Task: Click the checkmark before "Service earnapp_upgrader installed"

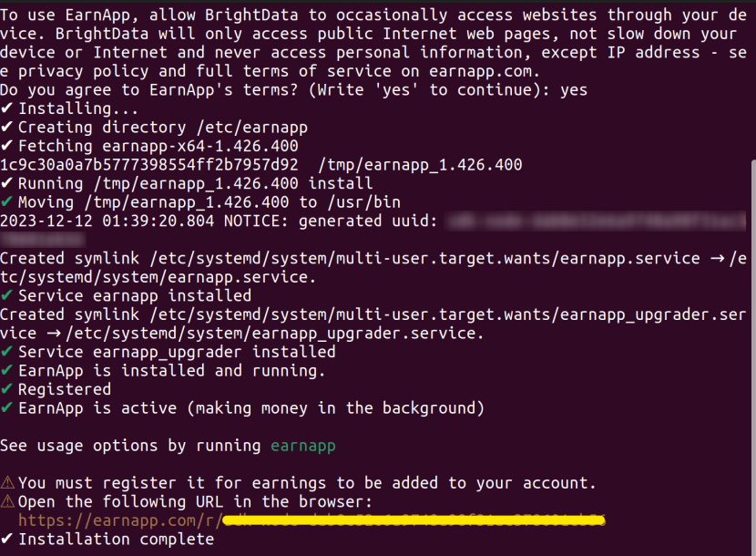Action: click(7, 352)
